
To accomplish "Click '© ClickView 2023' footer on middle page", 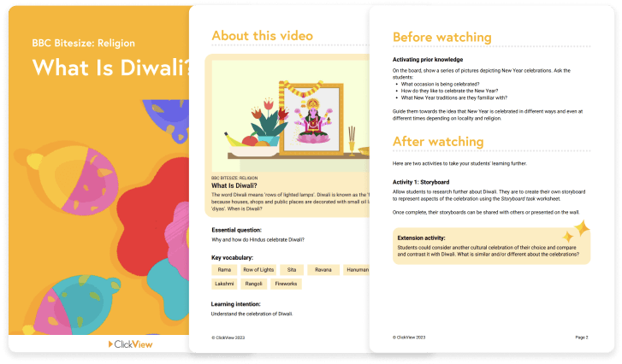I will pos(228,338).
